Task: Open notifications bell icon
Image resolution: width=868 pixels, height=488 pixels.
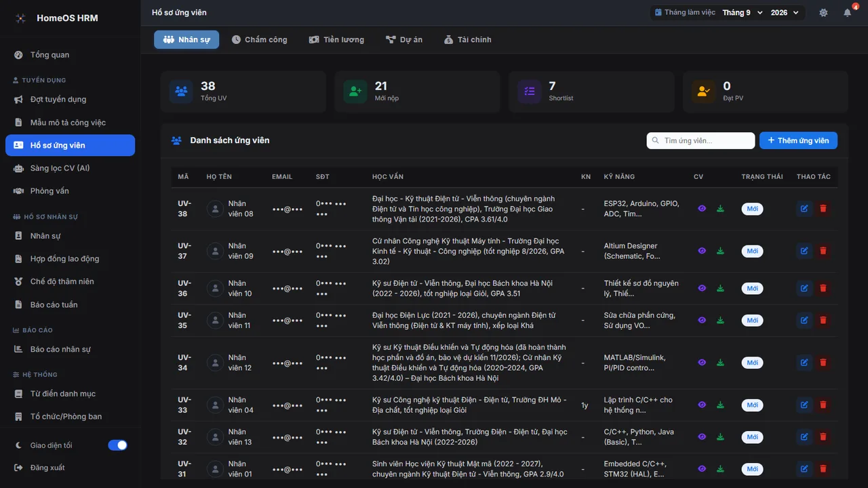Action: [848, 13]
